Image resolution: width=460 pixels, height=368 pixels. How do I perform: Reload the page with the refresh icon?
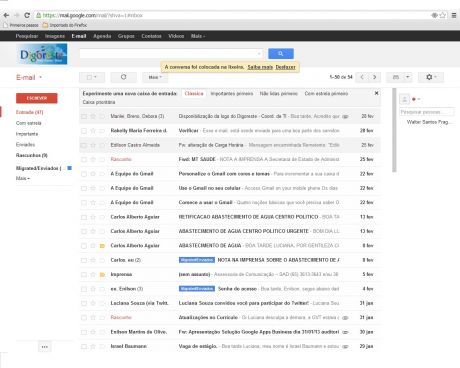click(x=27, y=15)
